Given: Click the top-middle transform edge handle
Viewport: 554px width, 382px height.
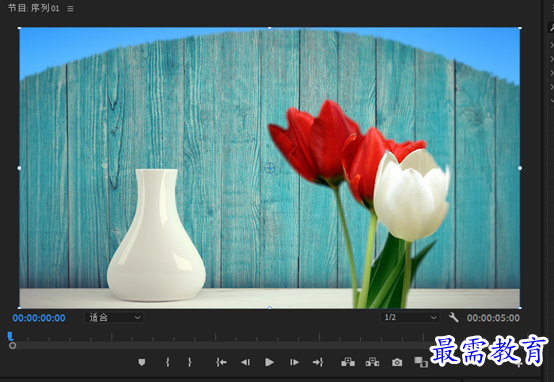Looking at the screenshot, I should [x=270, y=28].
